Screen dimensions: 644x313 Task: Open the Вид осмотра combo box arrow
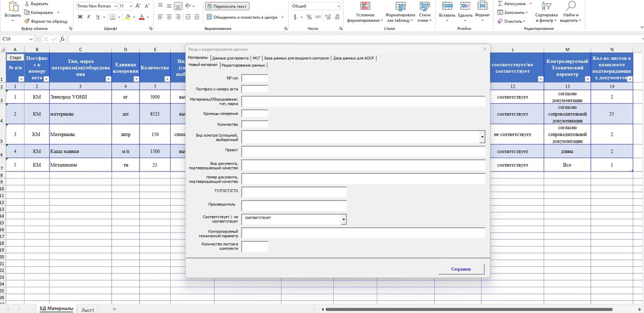(x=482, y=137)
